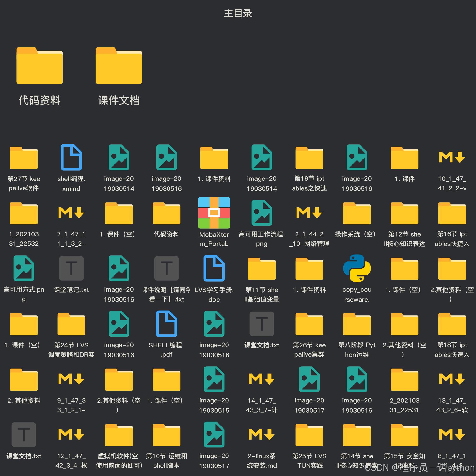The height and width of the screenshot is (476, 476).
Task: Open the 第25节 LVS TUN实践 folder
Action: pyautogui.click(x=309, y=435)
